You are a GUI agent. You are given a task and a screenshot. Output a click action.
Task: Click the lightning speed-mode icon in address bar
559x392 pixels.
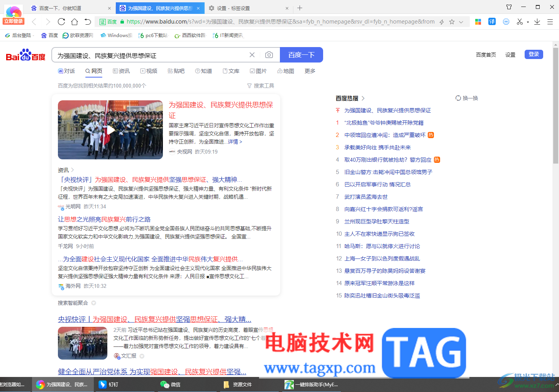[x=442, y=22]
